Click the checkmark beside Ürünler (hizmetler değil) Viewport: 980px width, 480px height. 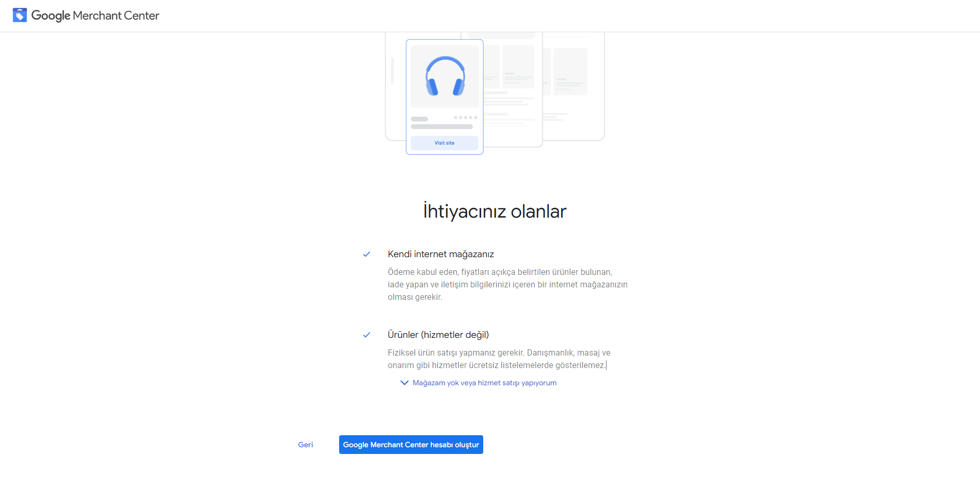[367, 335]
